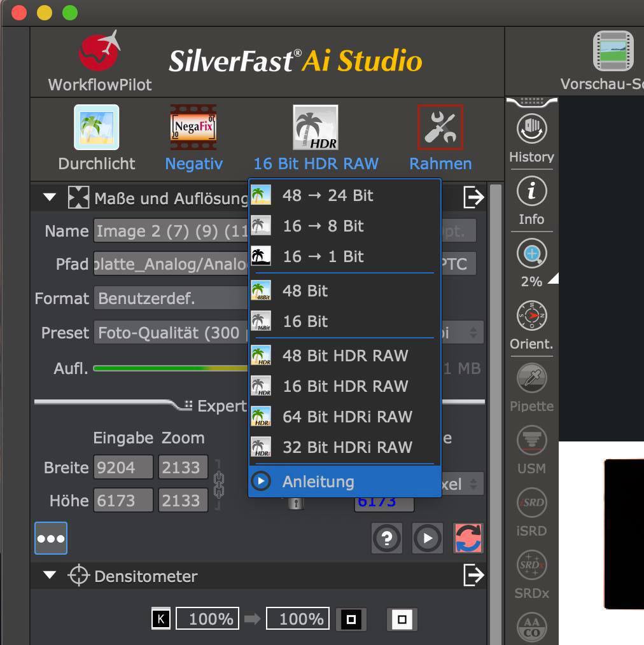Click the Name input field
Viewport: 644px width, 645px height.
tap(171, 231)
